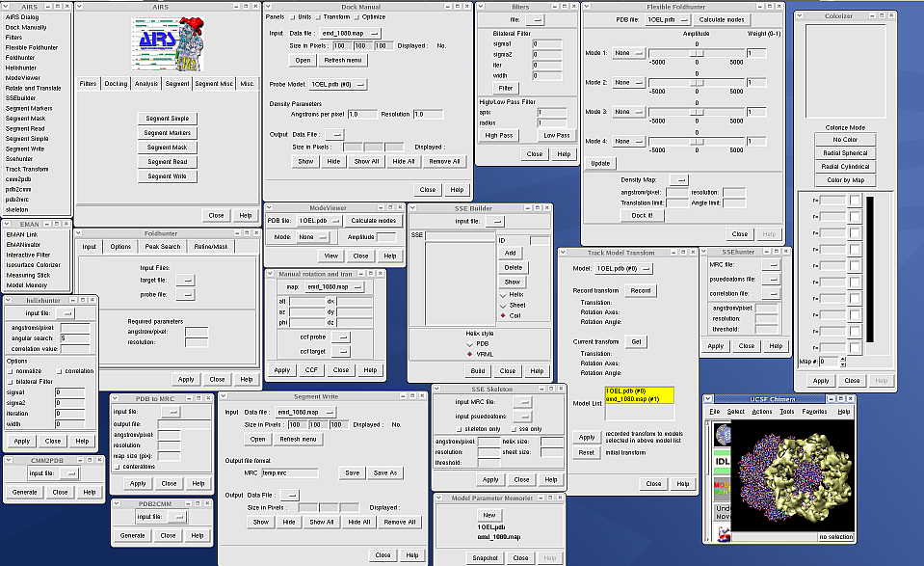The height and width of the screenshot is (566, 924).
Task: Click the molecule thumbnail at top of Chimera panel
Action: [x=722, y=435]
